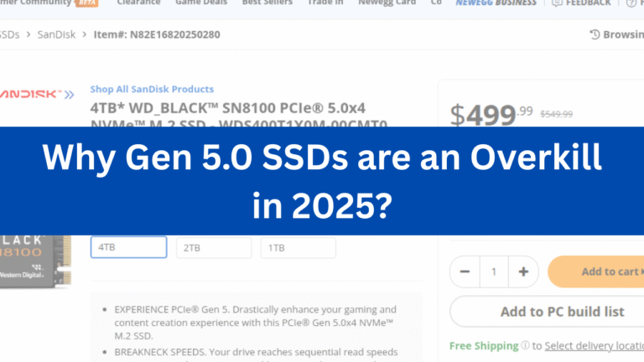Click the Free Shipping info icon
This screenshot has height=362, width=644.
coord(525,345)
